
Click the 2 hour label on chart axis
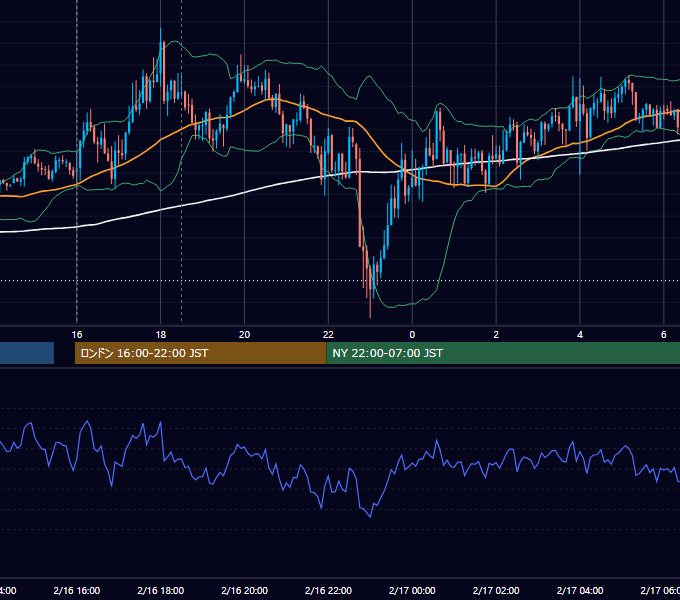[496, 335]
